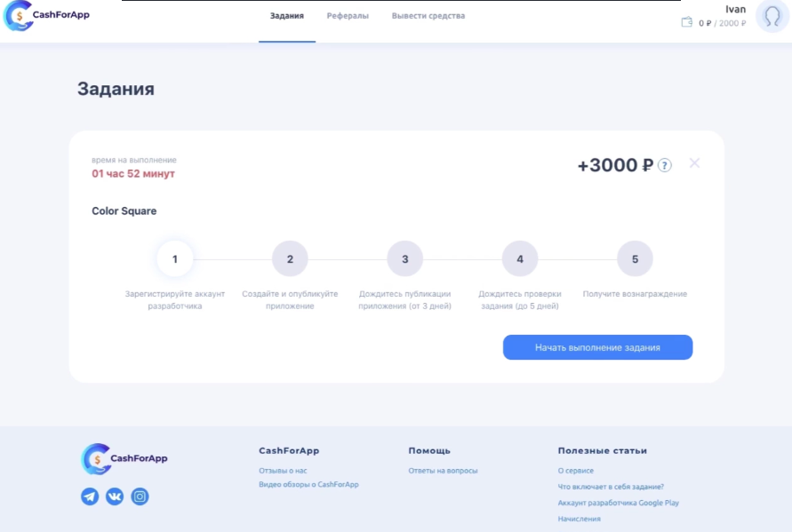
Task: Click Начать выполнение задания button
Action: pyautogui.click(x=597, y=347)
